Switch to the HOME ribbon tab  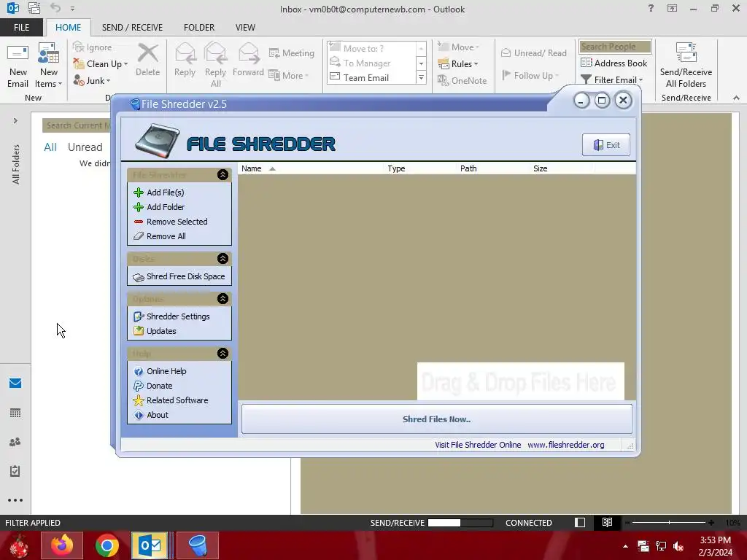point(68,27)
